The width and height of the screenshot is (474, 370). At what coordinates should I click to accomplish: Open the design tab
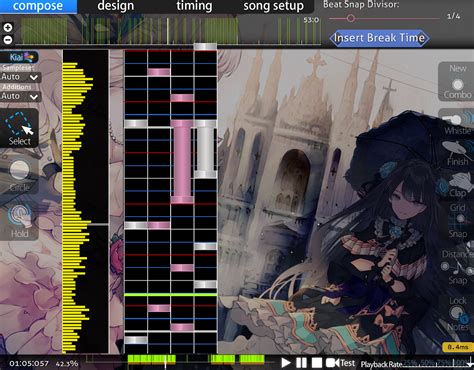click(x=116, y=6)
